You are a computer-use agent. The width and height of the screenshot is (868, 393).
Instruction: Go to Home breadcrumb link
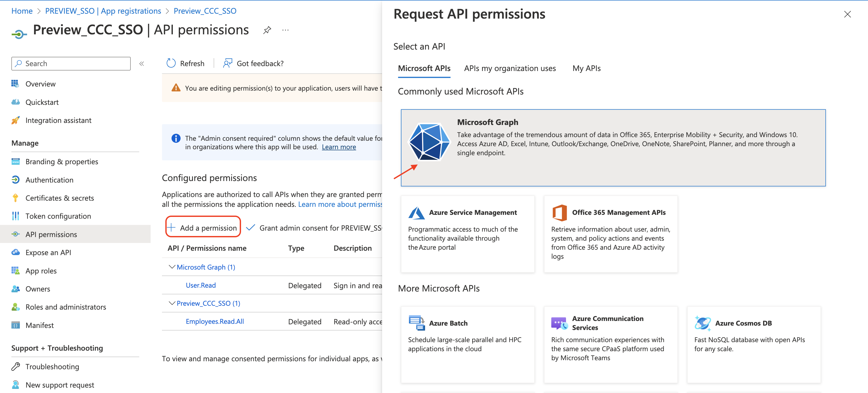pos(22,11)
